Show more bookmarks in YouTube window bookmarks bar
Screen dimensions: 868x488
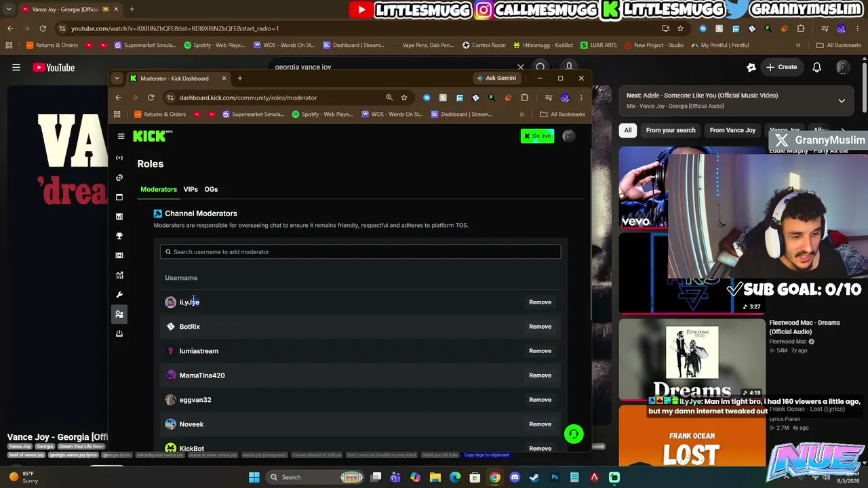tap(798, 45)
